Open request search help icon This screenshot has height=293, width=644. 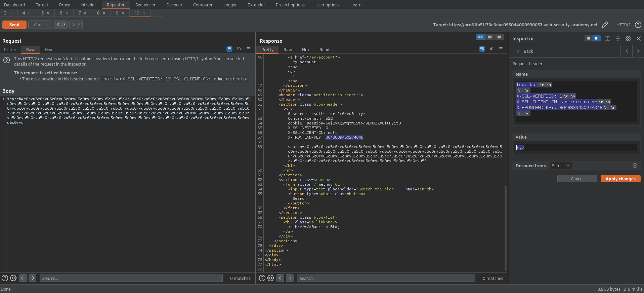pyautogui.click(x=5, y=278)
